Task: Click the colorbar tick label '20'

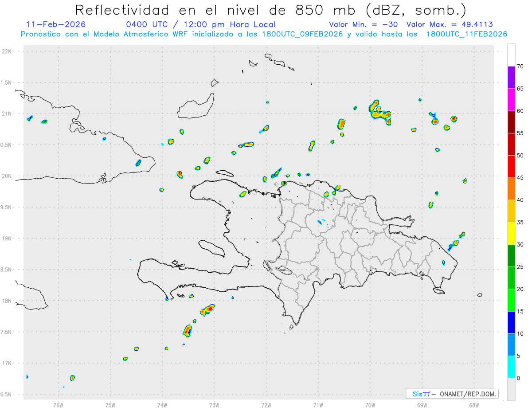Action: [520, 289]
